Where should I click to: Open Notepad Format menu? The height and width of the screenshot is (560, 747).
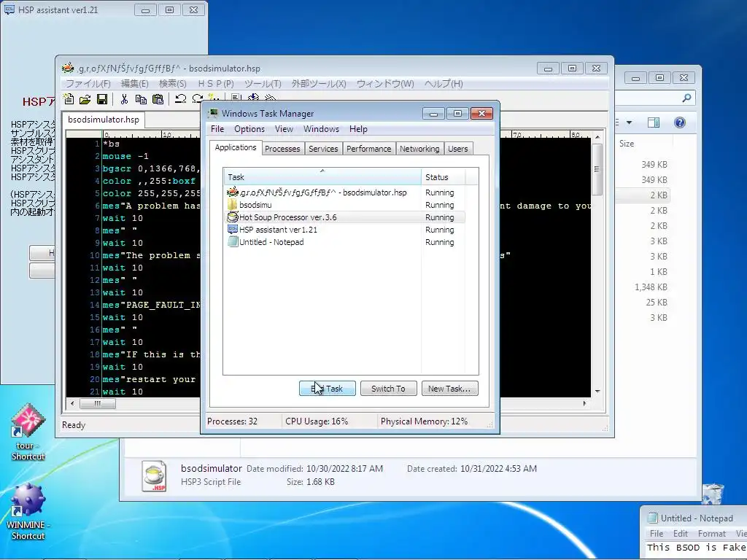[x=712, y=534]
